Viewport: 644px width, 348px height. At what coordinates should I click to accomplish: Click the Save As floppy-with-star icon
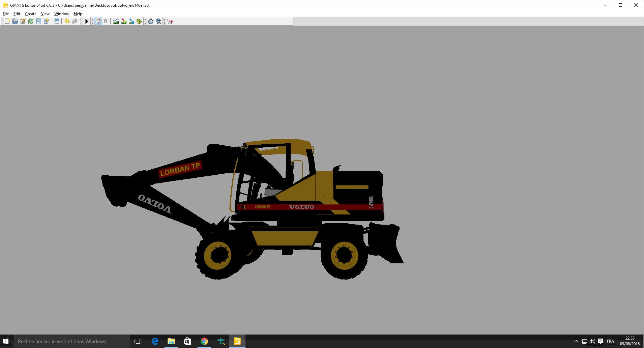46,21
